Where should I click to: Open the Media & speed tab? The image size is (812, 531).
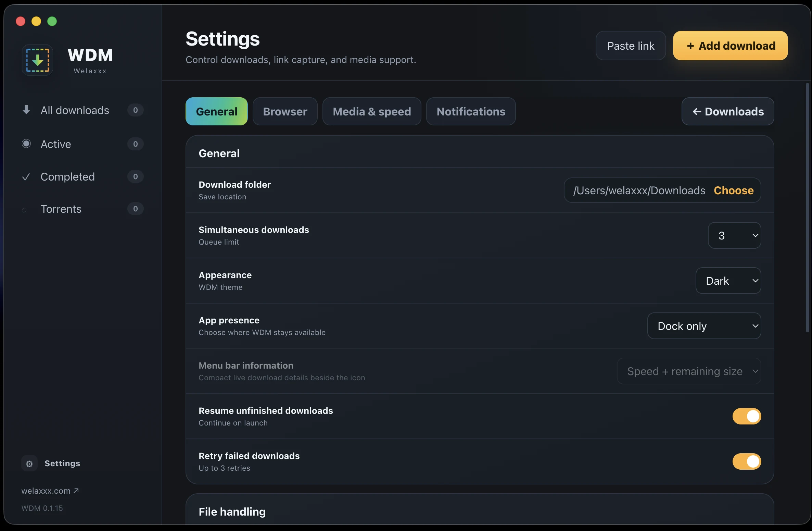click(372, 111)
